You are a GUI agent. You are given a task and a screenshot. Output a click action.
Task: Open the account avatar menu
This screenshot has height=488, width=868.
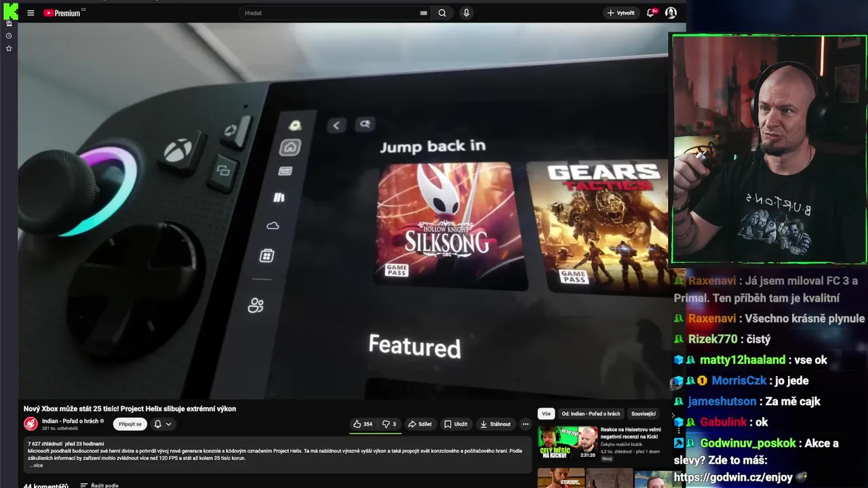[x=671, y=13]
